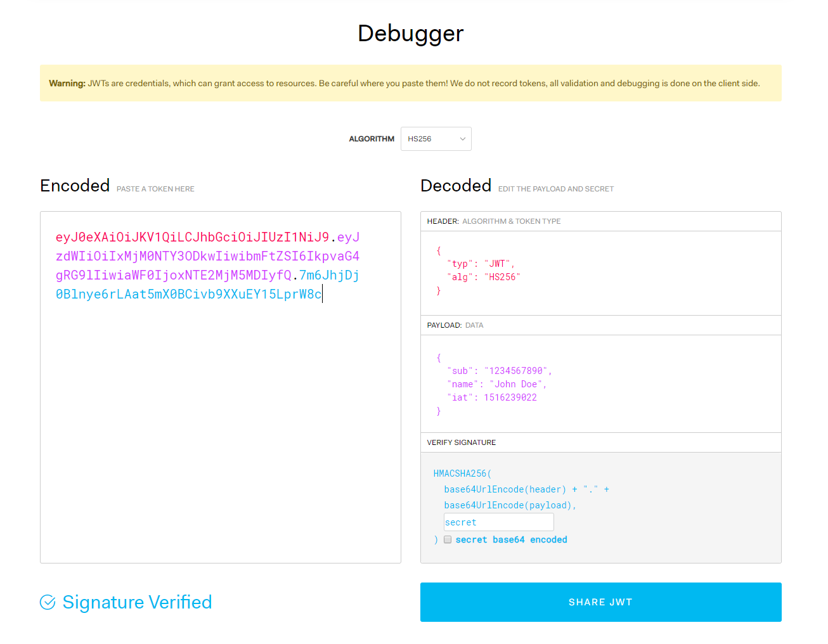Viewport: 828px width, 644px height.
Task: Click the "sub": "1234567890" payload line
Action: point(499,371)
